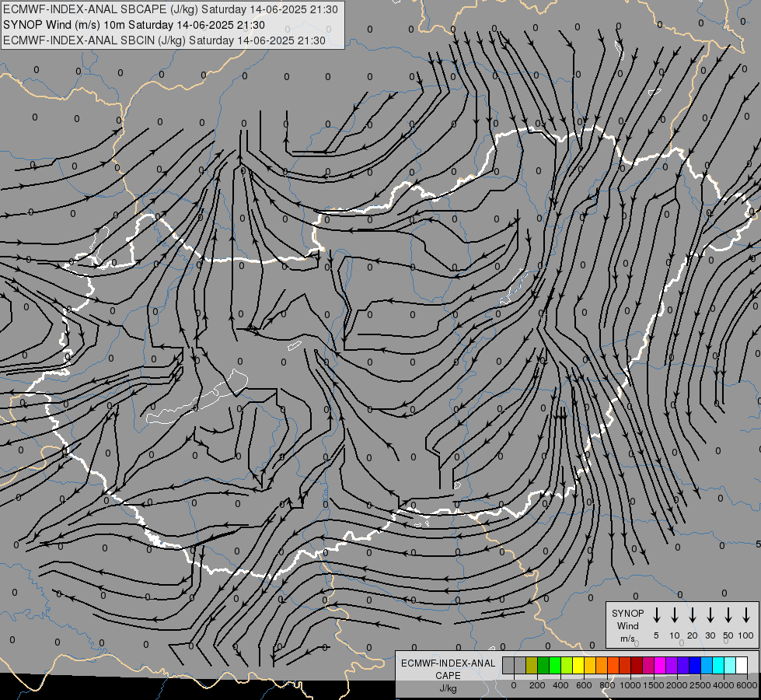Click the 6000 tick label on CAPE scale

[x=747, y=685]
